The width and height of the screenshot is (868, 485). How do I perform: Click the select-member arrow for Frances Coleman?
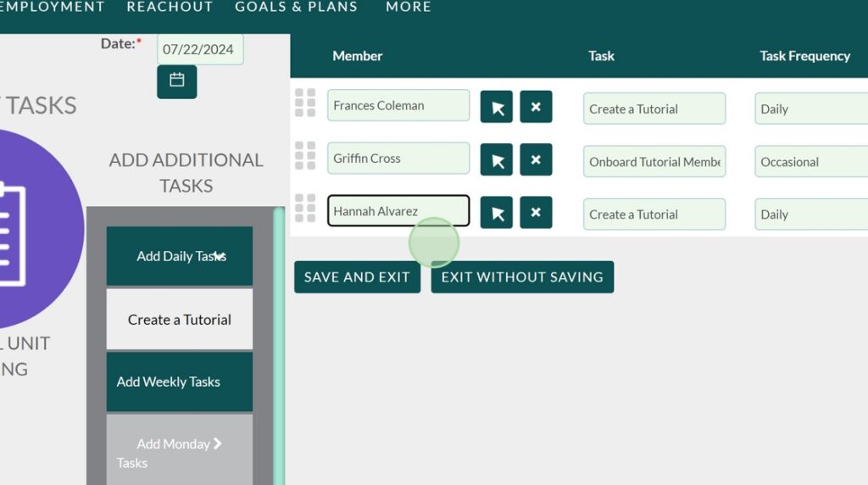click(497, 107)
